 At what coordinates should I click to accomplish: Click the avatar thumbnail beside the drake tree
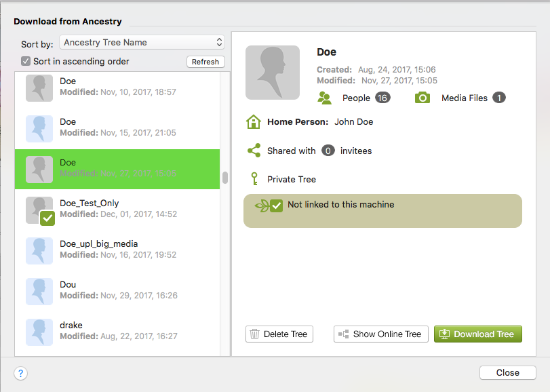click(39, 332)
